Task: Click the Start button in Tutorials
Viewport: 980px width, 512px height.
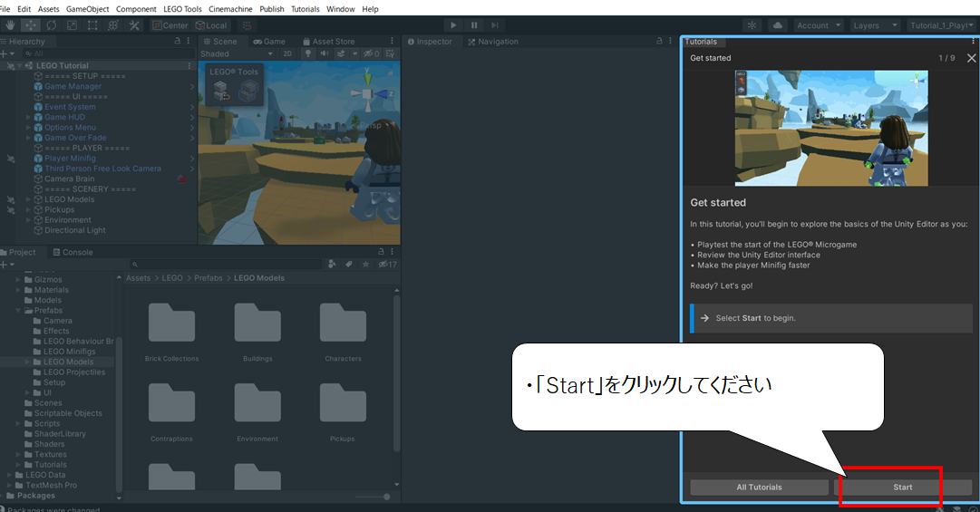Action: click(x=903, y=487)
